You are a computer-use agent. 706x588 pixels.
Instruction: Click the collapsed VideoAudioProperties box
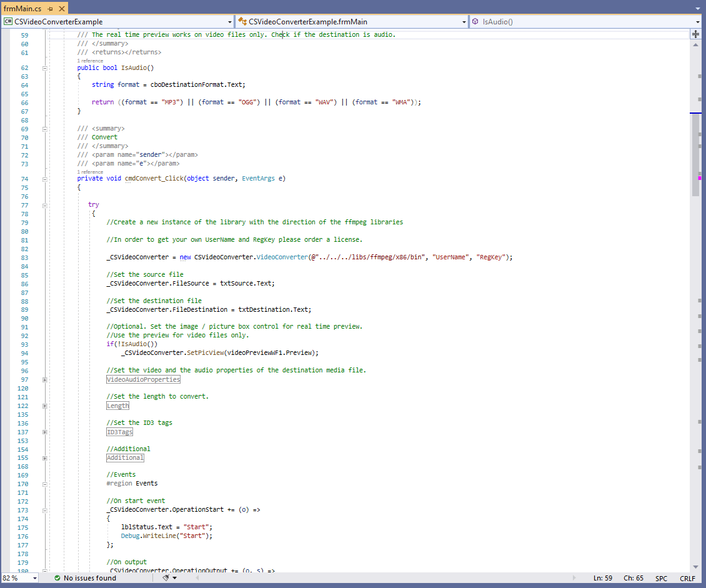(143, 379)
